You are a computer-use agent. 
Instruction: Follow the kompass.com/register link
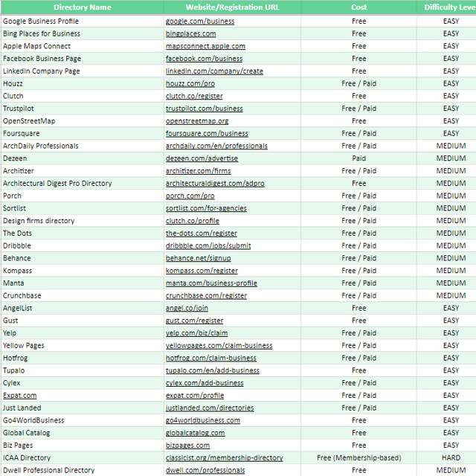click(x=202, y=271)
